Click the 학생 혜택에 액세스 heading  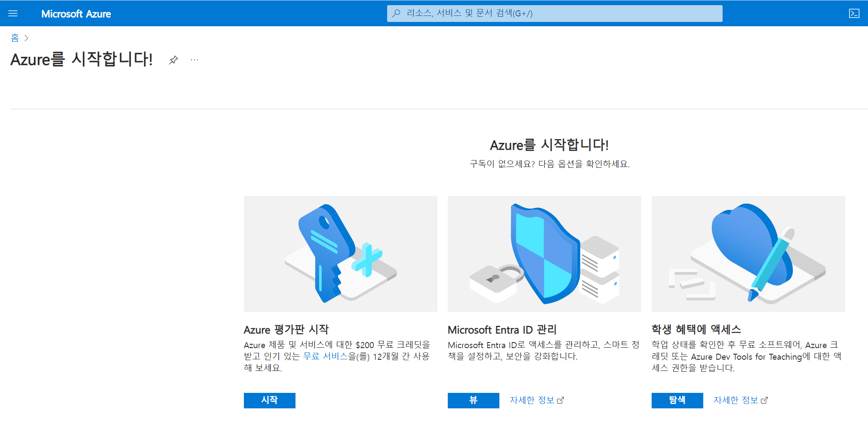coord(696,330)
